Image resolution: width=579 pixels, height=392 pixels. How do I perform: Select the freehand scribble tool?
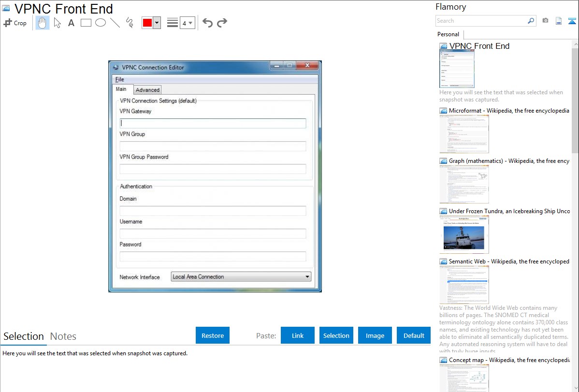(130, 23)
